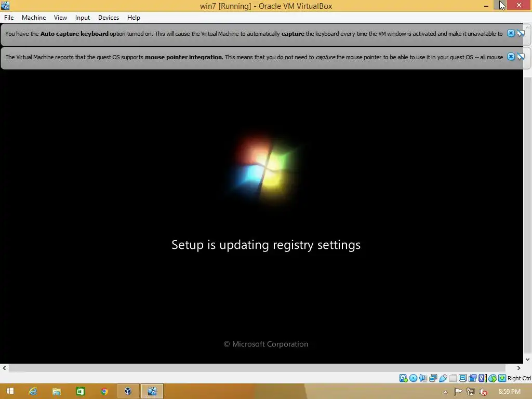The height and width of the screenshot is (399, 532).
Task: Click the network tray icon
Action: coord(471,392)
